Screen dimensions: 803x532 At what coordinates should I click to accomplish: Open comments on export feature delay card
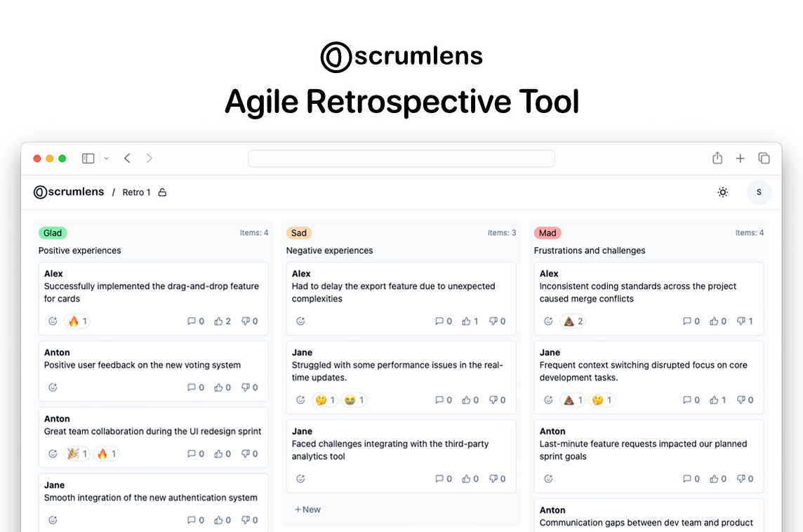pyautogui.click(x=444, y=321)
